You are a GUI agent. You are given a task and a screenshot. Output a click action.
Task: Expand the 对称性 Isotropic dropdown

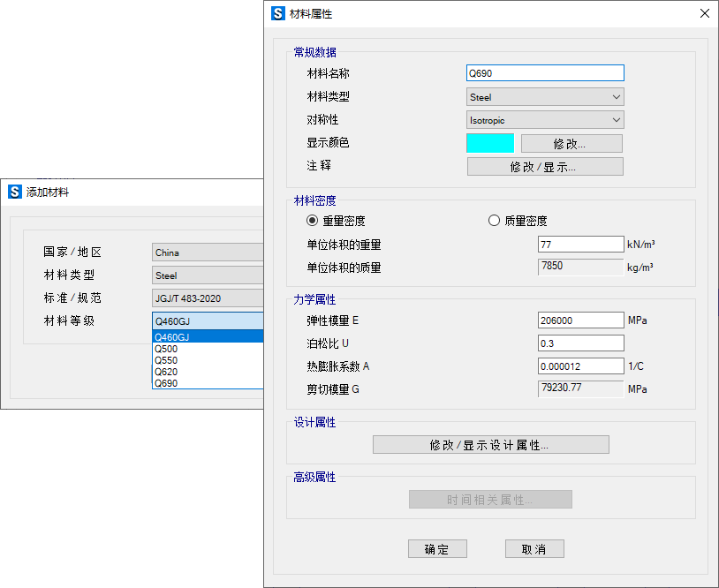545,120
